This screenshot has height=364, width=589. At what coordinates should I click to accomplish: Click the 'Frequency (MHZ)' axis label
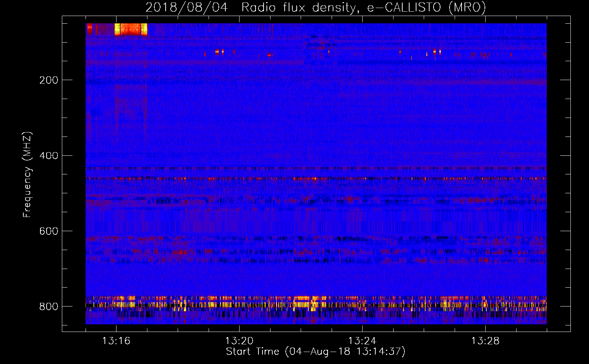27,174
